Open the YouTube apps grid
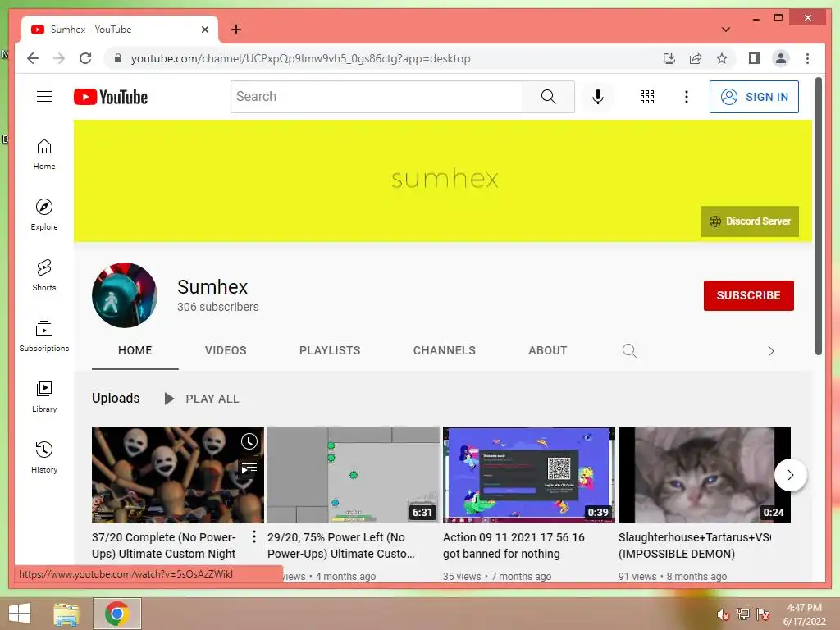The width and height of the screenshot is (840, 630). point(647,97)
